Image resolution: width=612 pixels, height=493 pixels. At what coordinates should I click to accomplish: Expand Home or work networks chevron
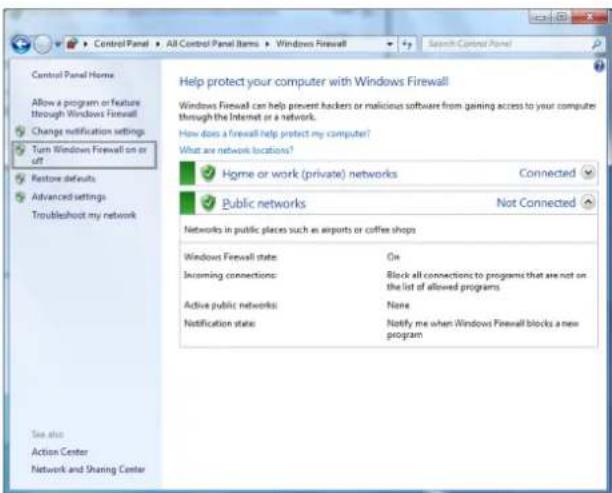tap(588, 173)
